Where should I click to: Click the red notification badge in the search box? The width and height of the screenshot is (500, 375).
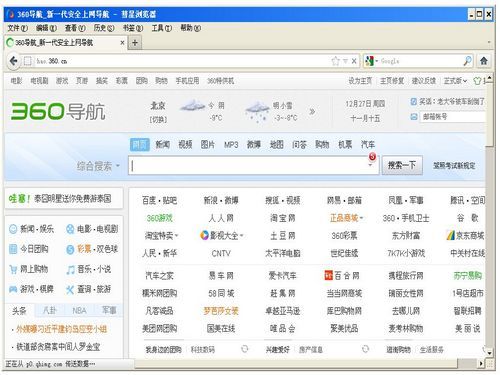point(372,156)
